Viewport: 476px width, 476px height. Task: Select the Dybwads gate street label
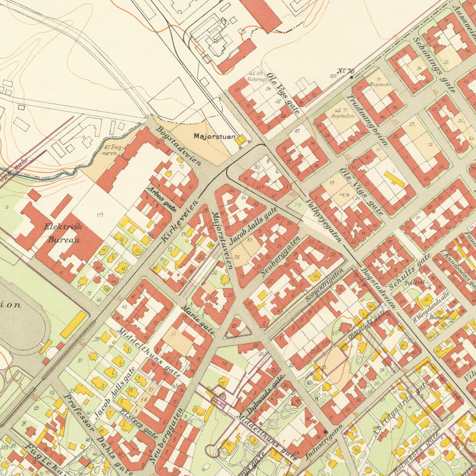pos(265,395)
